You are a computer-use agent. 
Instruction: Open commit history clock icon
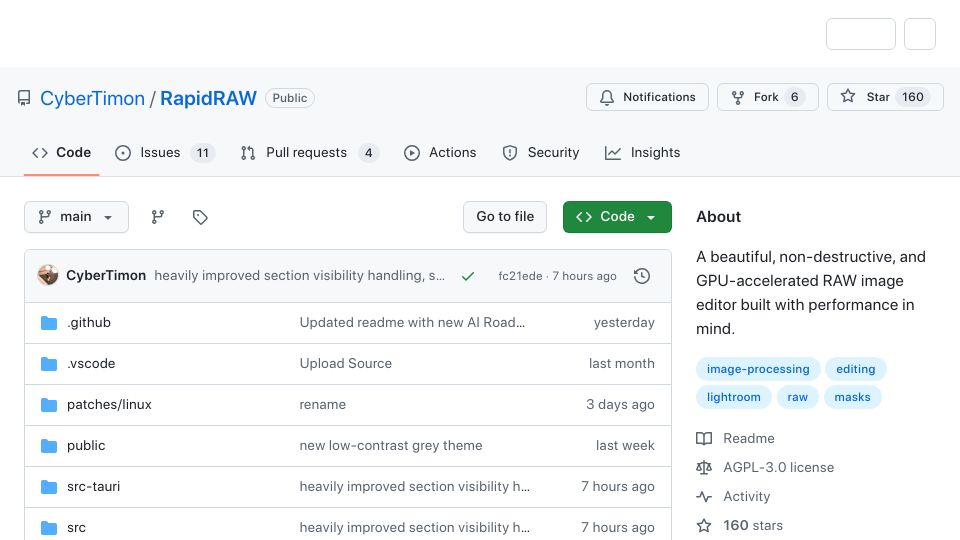(x=642, y=276)
